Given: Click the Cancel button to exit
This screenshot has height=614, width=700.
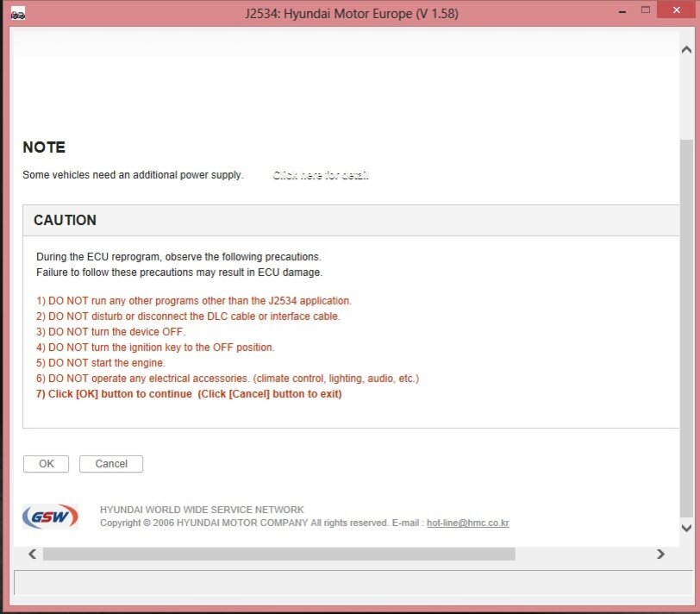Looking at the screenshot, I should pyautogui.click(x=111, y=463).
